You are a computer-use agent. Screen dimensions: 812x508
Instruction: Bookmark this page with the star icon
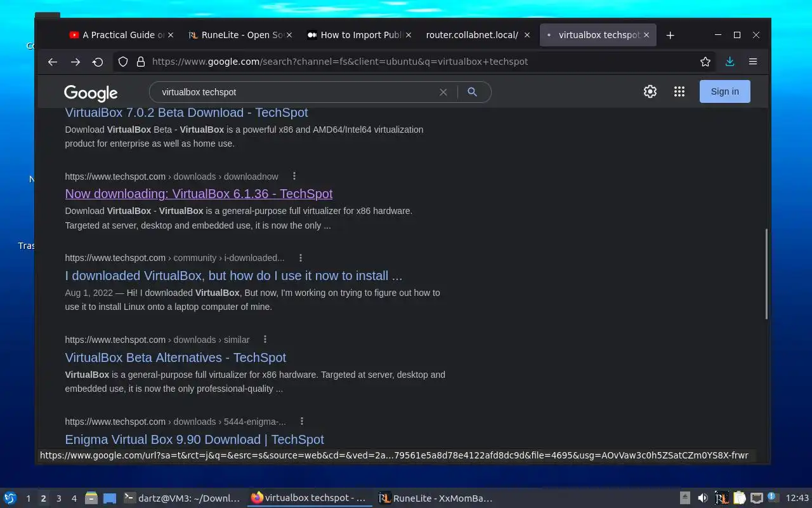coord(705,62)
